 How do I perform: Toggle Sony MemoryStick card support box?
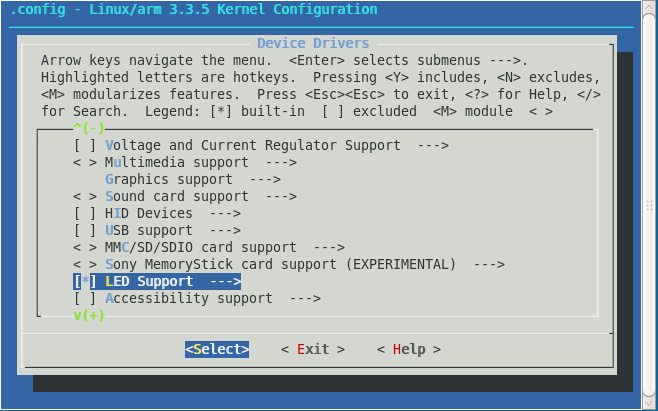[x=85, y=264]
